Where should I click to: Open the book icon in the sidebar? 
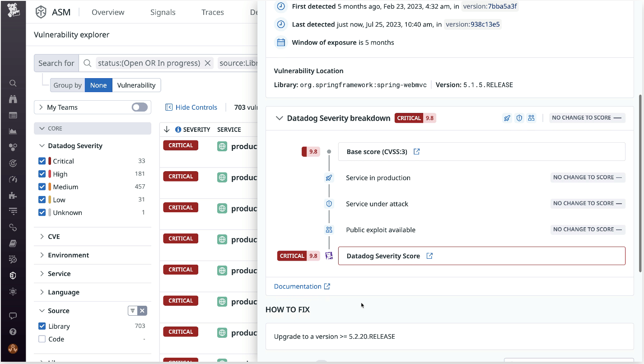(13, 243)
